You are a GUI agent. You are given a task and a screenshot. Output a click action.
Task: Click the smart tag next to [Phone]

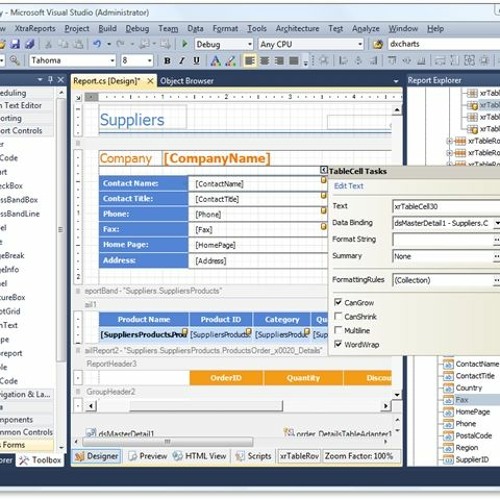[323, 211]
